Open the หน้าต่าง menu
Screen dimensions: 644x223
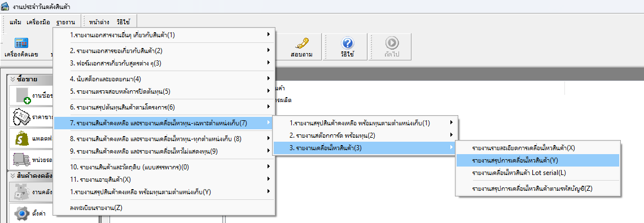pos(99,22)
